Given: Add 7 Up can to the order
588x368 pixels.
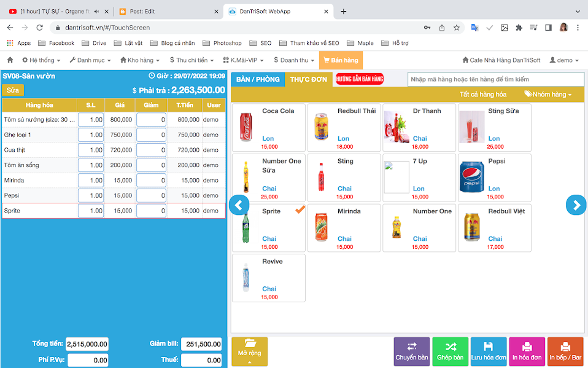Looking at the screenshot, I should [x=419, y=178].
